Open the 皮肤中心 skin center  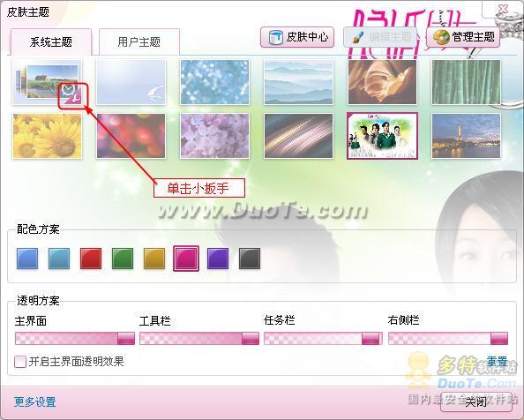tap(297, 37)
